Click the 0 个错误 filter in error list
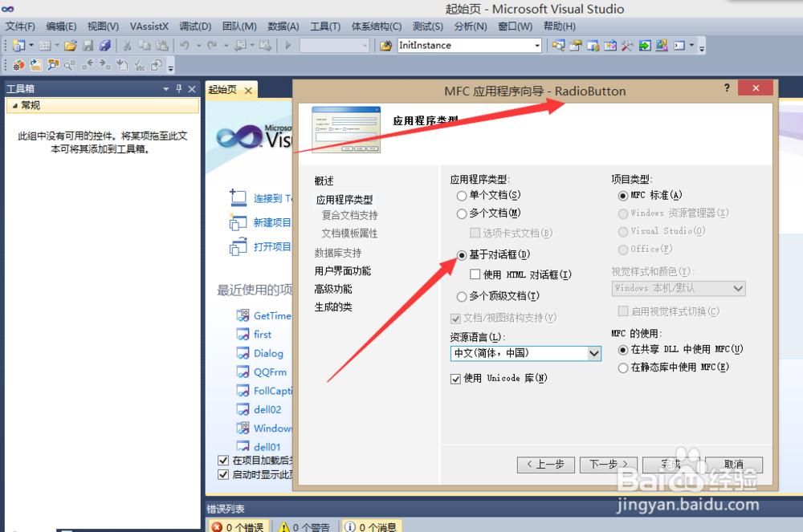 [238, 526]
